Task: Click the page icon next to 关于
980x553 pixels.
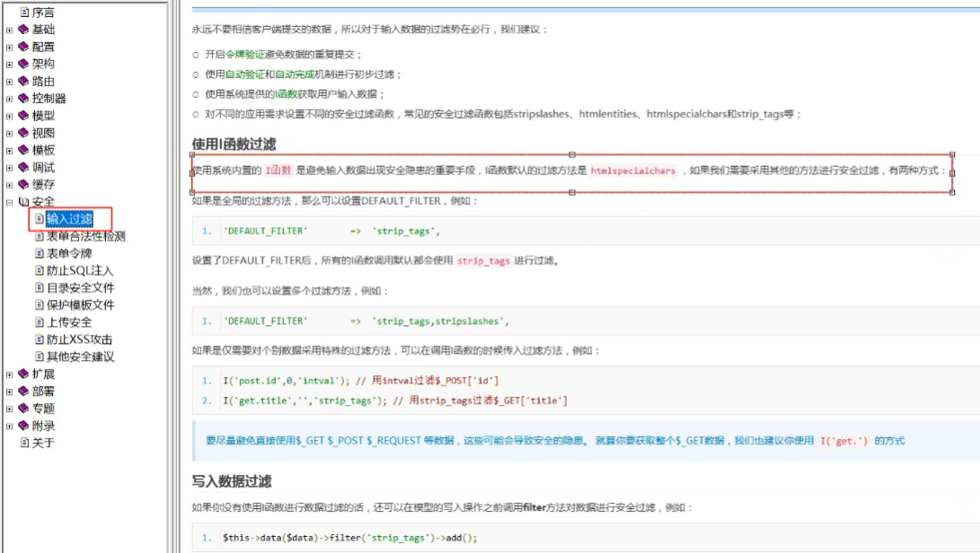Action: (x=24, y=443)
